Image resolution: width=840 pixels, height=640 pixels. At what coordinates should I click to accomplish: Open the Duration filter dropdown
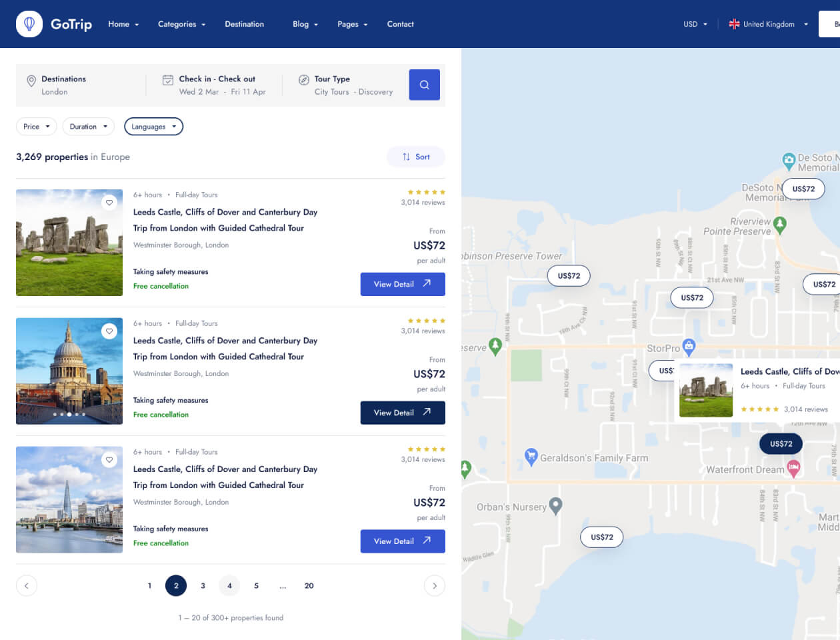pos(88,127)
